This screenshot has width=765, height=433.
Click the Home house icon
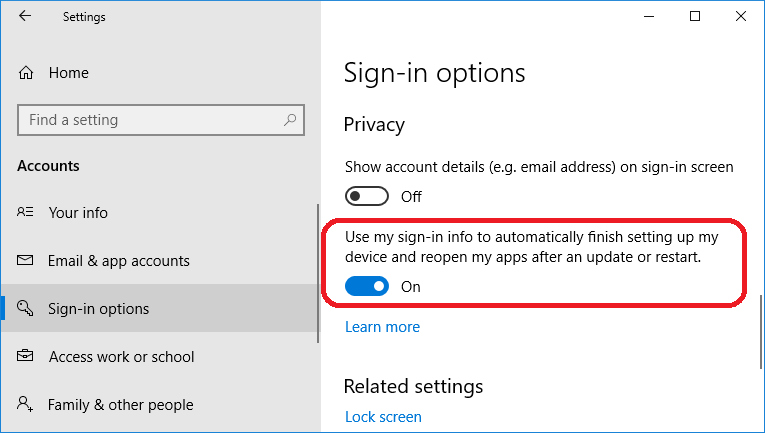(x=26, y=73)
